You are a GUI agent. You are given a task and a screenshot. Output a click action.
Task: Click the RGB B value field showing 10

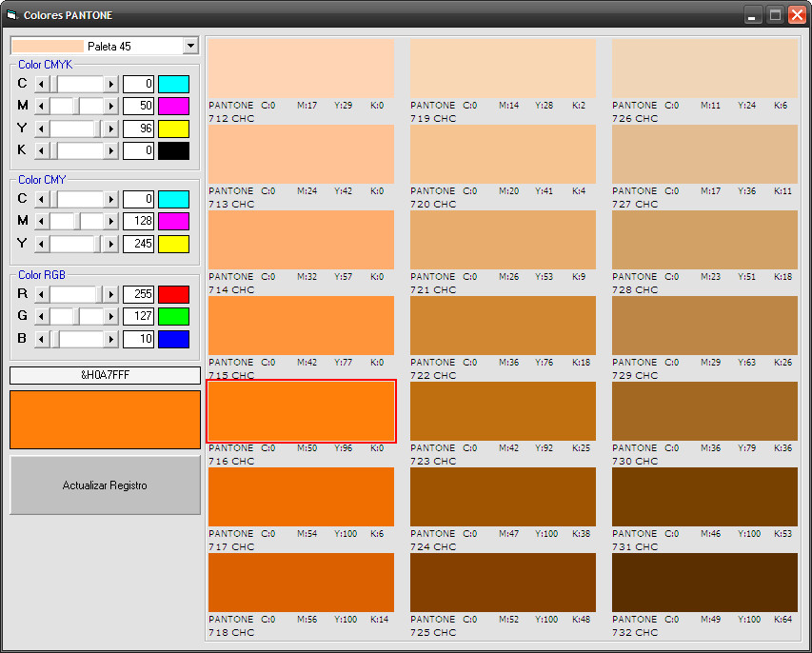pos(138,339)
